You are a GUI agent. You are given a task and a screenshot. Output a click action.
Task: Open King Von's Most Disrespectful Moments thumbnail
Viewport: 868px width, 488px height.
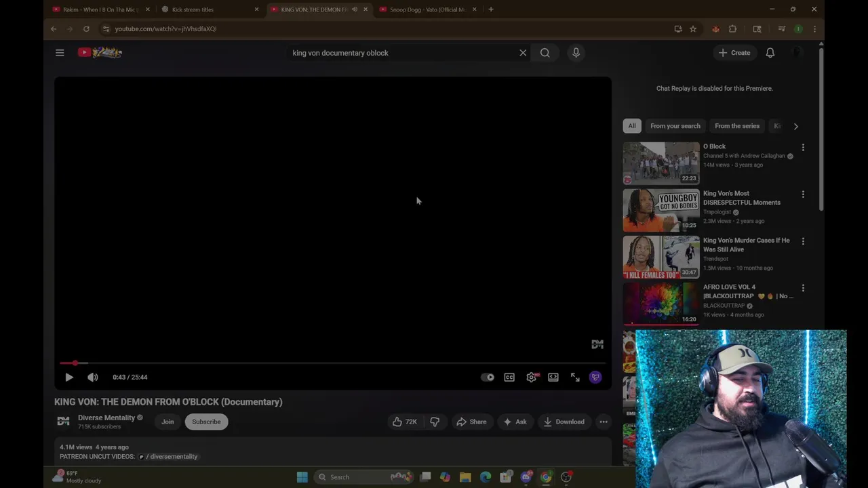(661, 210)
